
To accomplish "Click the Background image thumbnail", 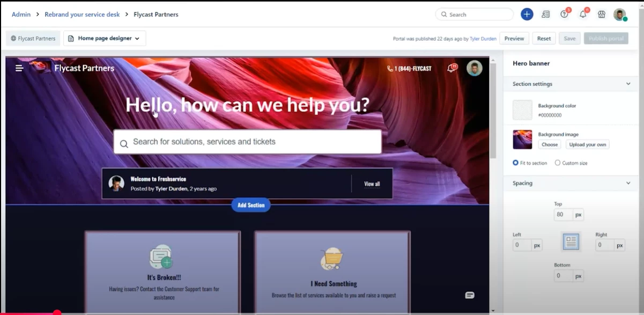I will pyautogui.click(x=522, y=140).
